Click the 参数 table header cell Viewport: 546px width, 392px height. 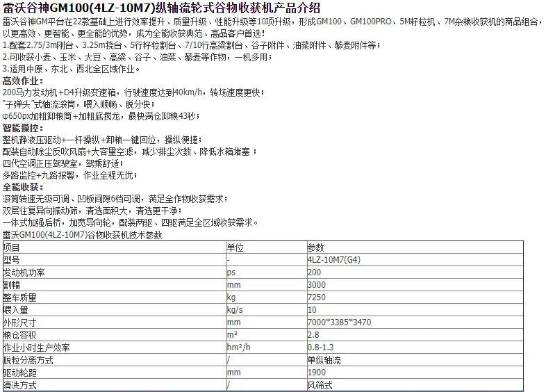(415, 247)
